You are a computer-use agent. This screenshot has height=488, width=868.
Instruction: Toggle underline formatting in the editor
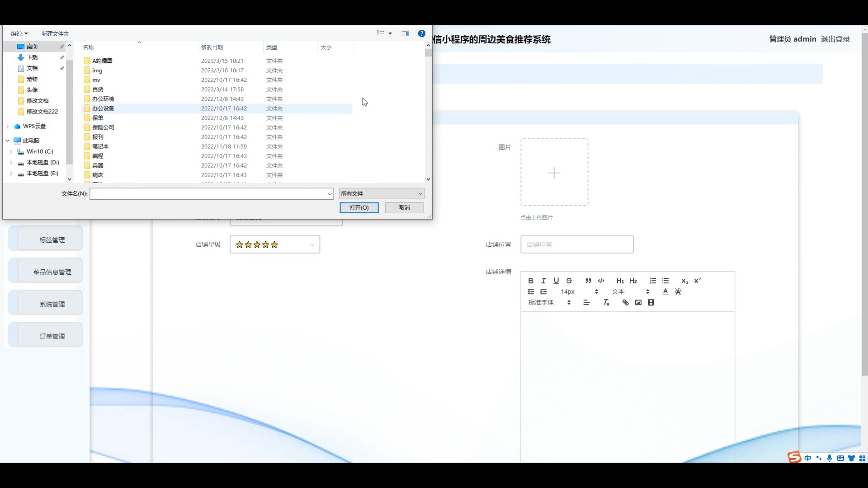click(556, 281)
